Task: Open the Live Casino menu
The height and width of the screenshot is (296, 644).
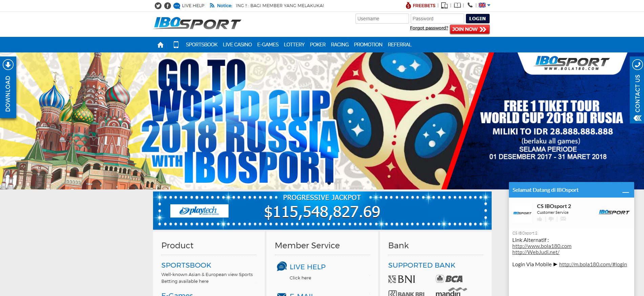Action: pyautogui.click(x=237, y=45)
